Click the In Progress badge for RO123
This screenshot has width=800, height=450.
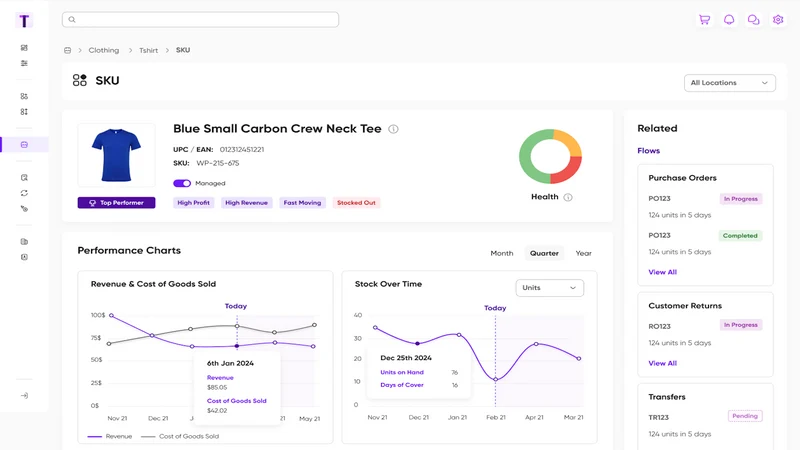pos(741,325)
